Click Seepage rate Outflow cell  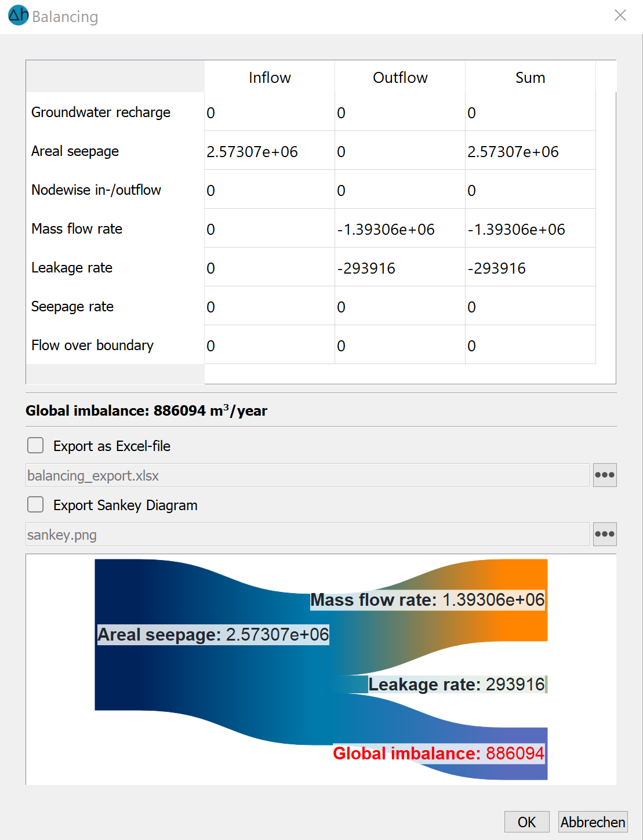coord(400,306)
